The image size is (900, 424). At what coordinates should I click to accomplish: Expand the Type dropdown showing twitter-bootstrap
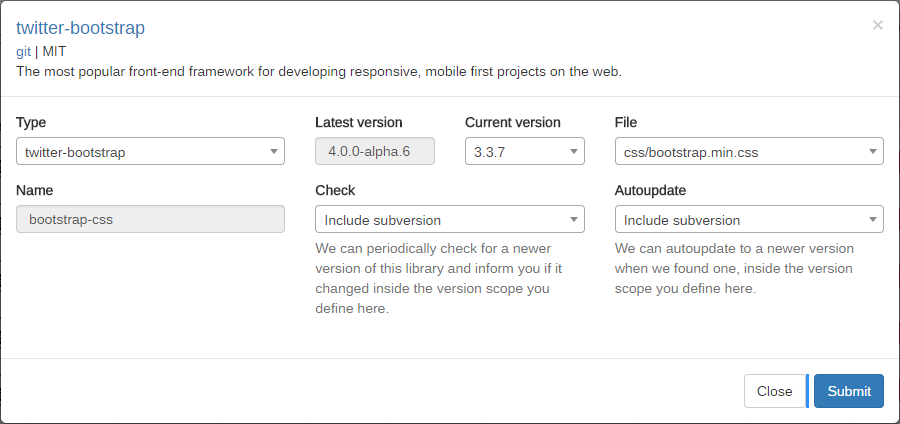pyautogui.click(x=150, y=151)
